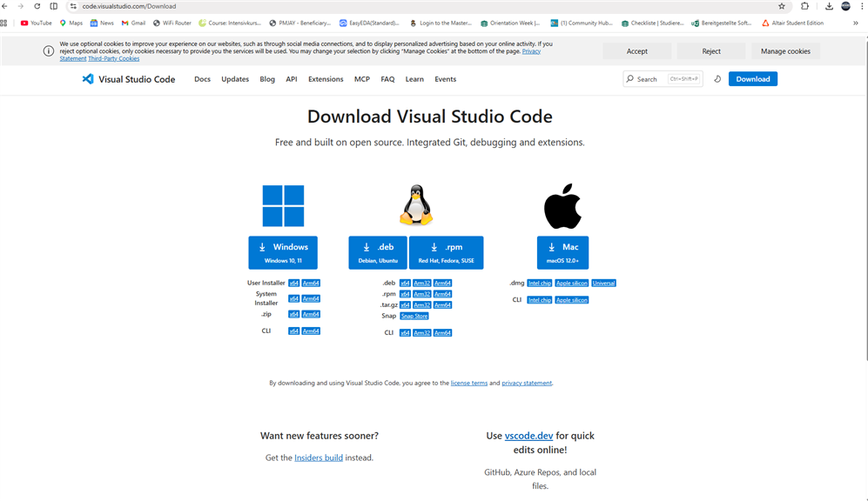Viewport: 868px width, 501px height.
Task: Open the license terms link
Action: (469, 384)
